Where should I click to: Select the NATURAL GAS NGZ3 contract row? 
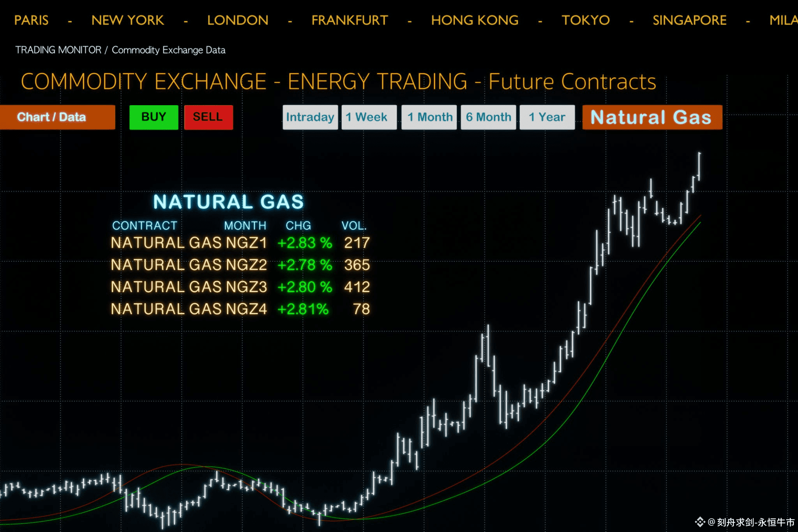pyautogui.click(x=189, y=287)
